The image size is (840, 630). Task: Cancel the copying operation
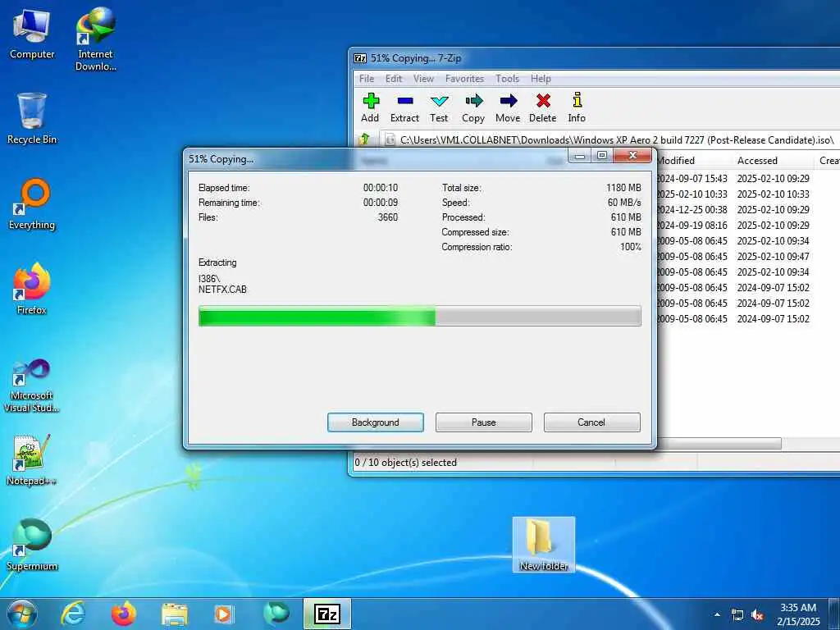point(591,422)
